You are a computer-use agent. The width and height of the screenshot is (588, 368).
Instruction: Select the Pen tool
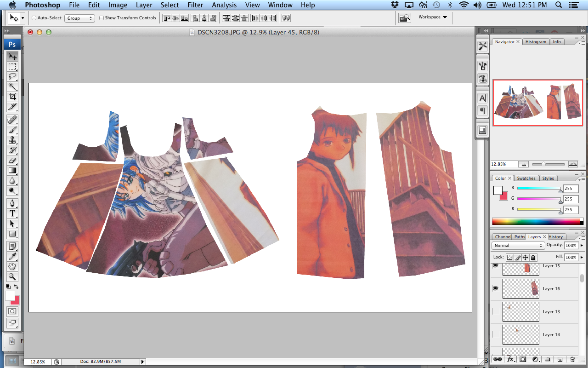12,203
